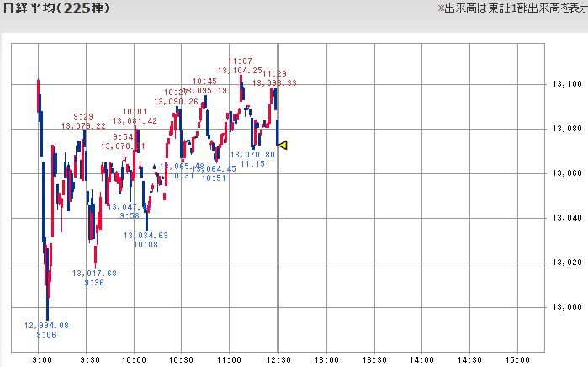Click the 14:30 x-axis label
The image size is (588, 367).
(469, 360)
